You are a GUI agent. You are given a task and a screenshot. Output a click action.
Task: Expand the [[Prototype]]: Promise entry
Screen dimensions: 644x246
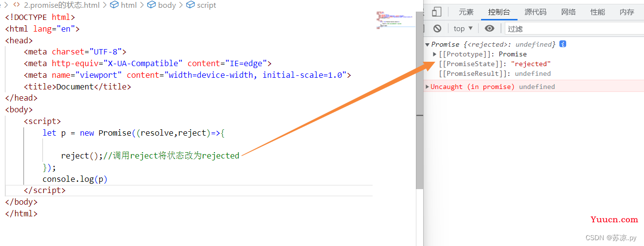click(435, 54)
